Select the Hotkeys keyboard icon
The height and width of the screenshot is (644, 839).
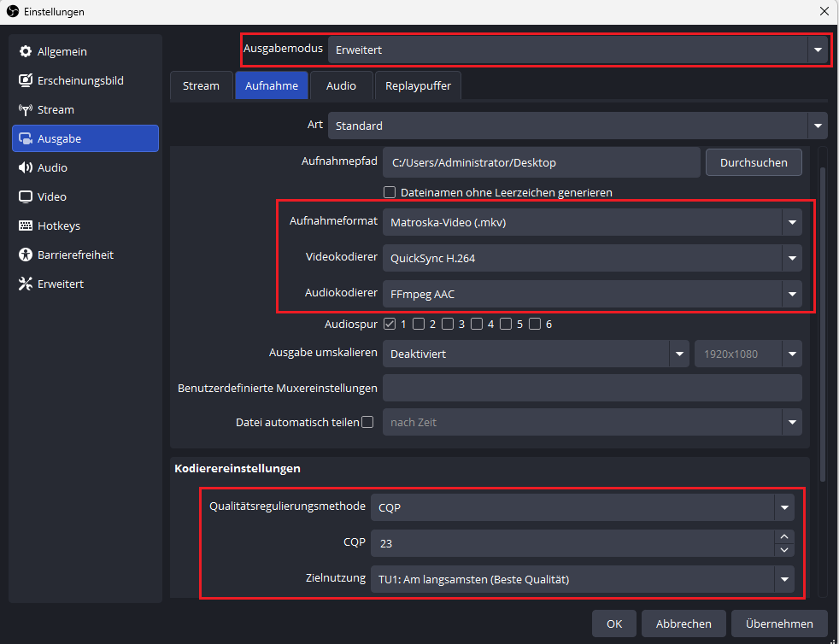tap(25, 225)
